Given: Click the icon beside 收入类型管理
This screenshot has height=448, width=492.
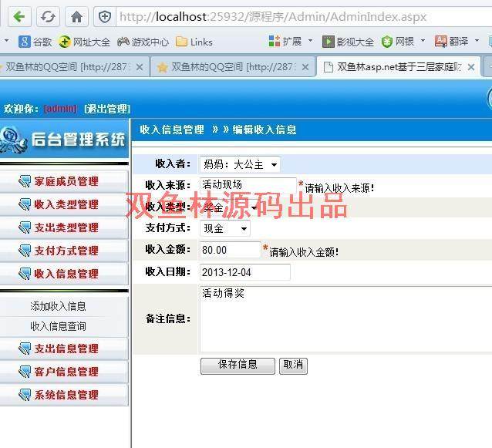Looking at the screenshot, I should (x=25, y=204).
